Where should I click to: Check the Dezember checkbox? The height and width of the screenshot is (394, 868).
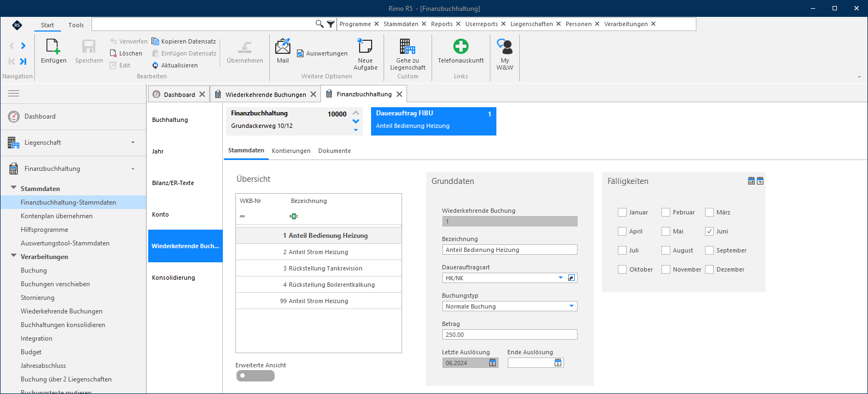[709, 269]
